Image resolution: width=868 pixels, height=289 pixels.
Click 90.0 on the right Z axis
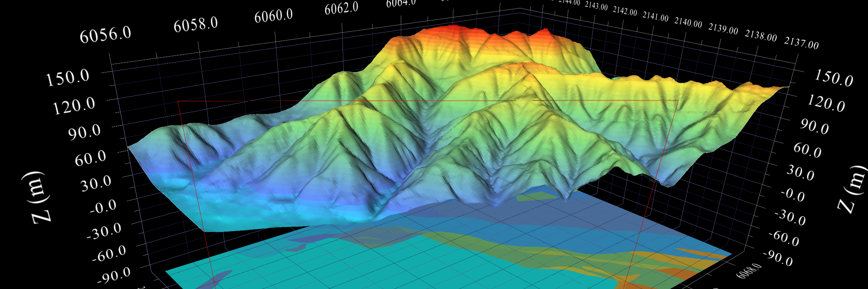pyautogui.click(x=814, y=126)
